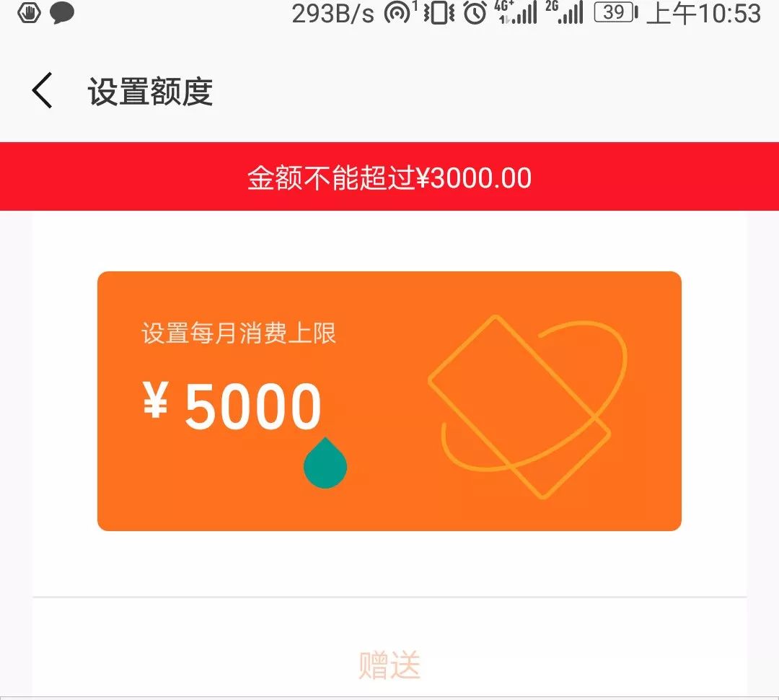Image resolution: width=779 pixels, height=700 pixels.
Task: Tap the 设置额度 page title
Action: pos(151,92)
